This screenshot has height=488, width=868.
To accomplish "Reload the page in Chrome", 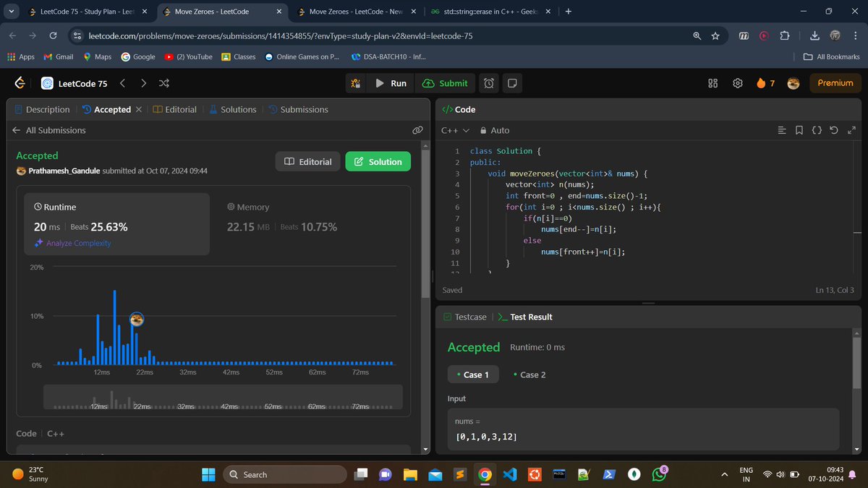I will (53, 35).
